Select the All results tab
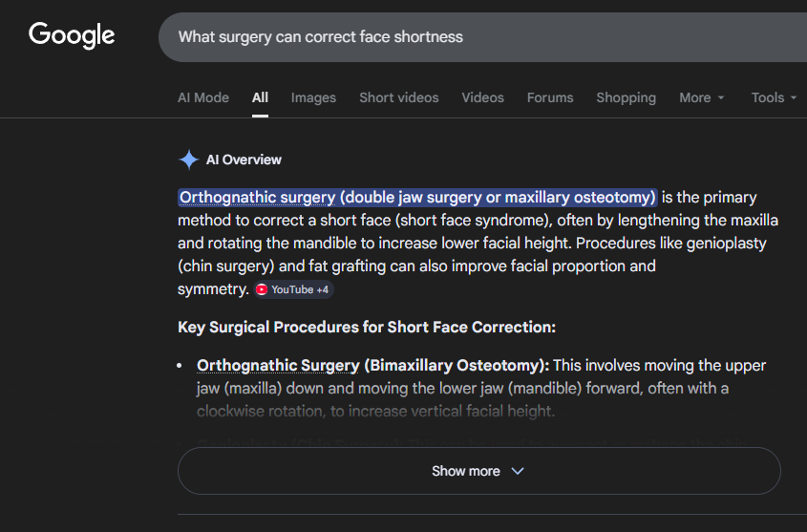 coord(260,97)
